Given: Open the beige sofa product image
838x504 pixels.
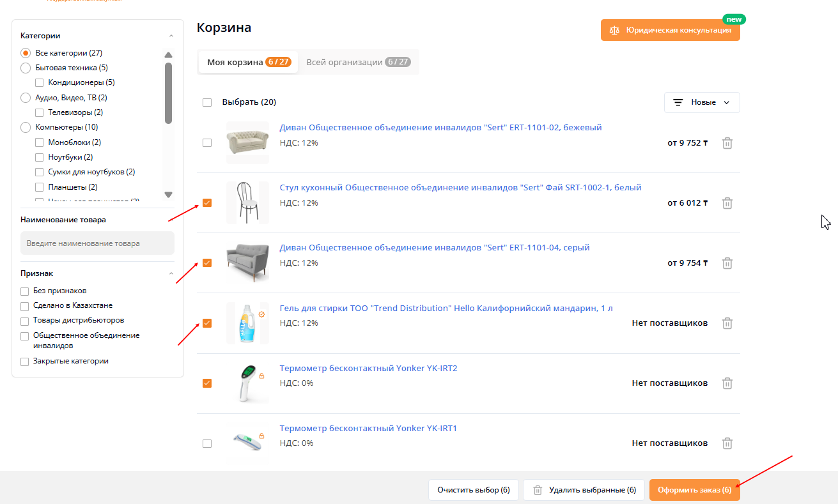Looking at the screenshot, I should coord(247,142).
